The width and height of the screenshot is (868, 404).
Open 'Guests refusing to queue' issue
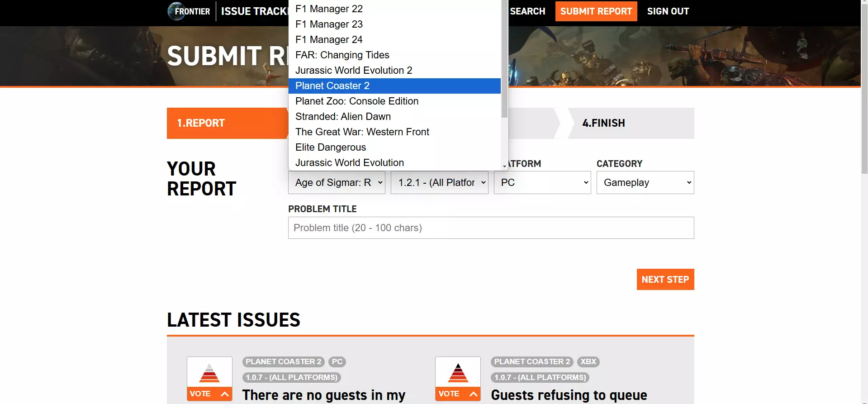pos(569,395)
